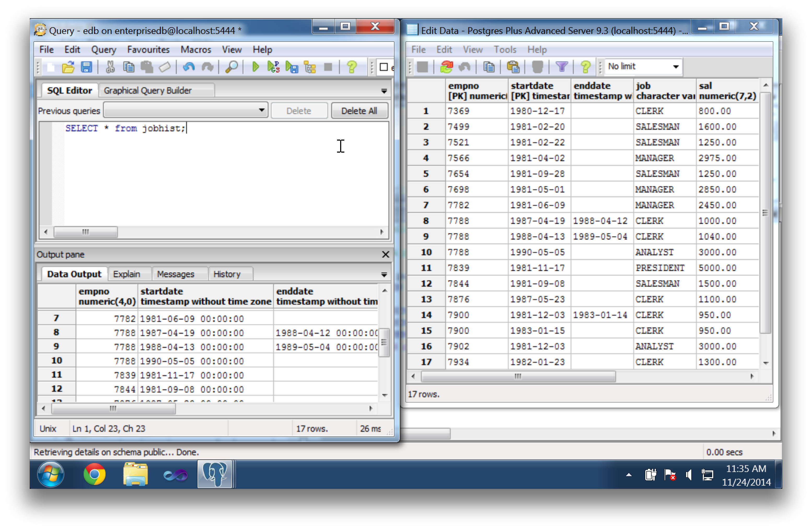The height and width of the screenshot is (530, 812).
Task: Execute query and save results to file
Action: click(292, 67)
